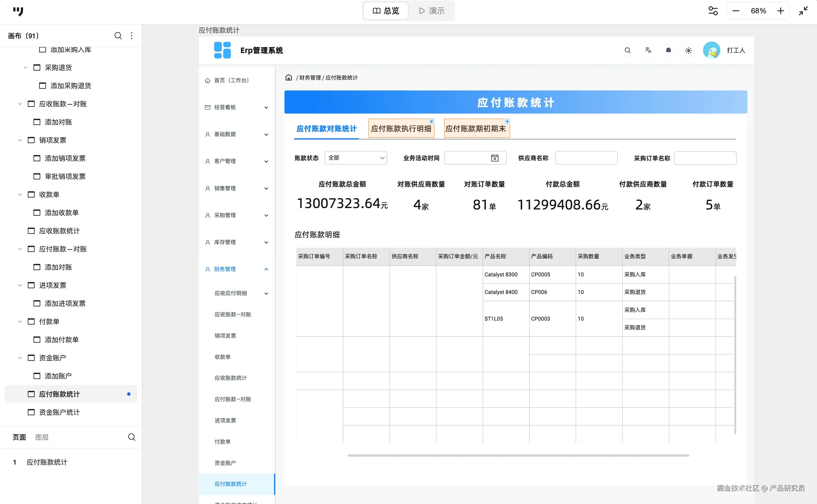Zoom out with the minus button
The image size is (817, 504).
click(736, 11)
